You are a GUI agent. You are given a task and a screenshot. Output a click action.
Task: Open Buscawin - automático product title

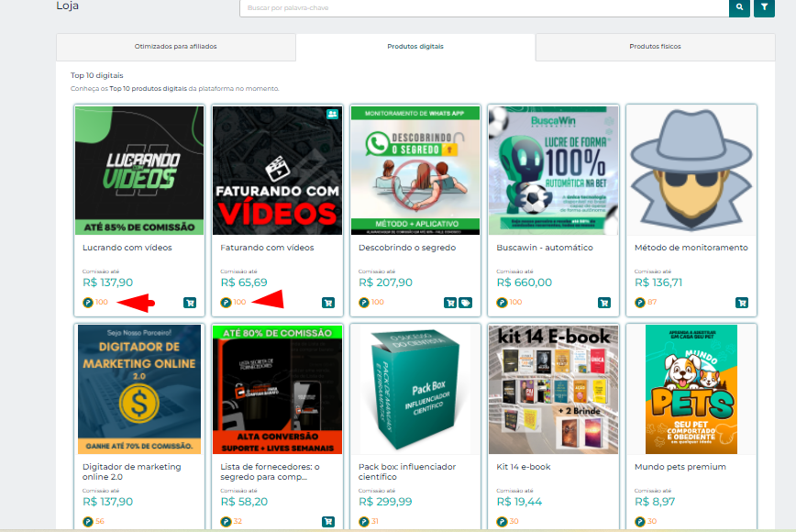point(545,248)
